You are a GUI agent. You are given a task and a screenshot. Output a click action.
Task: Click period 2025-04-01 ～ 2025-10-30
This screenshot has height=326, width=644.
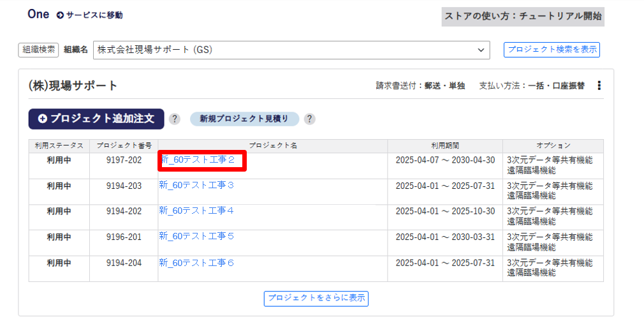coord(445,211)
